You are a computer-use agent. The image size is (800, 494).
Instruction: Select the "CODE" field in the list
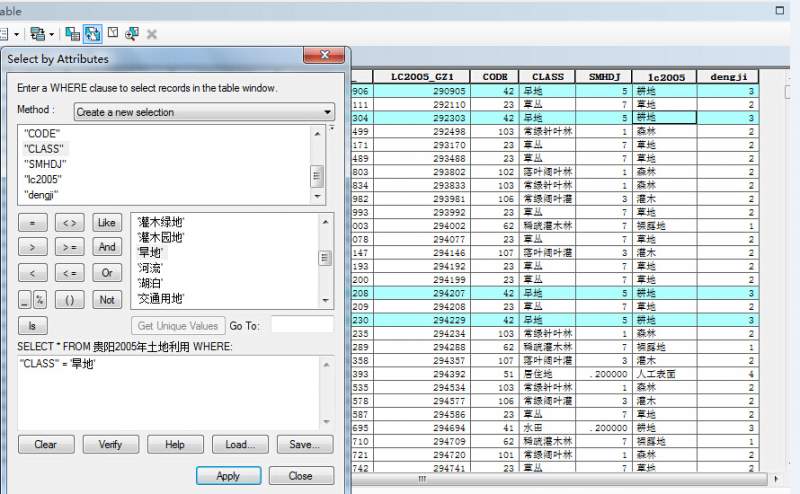click(42, 134)
